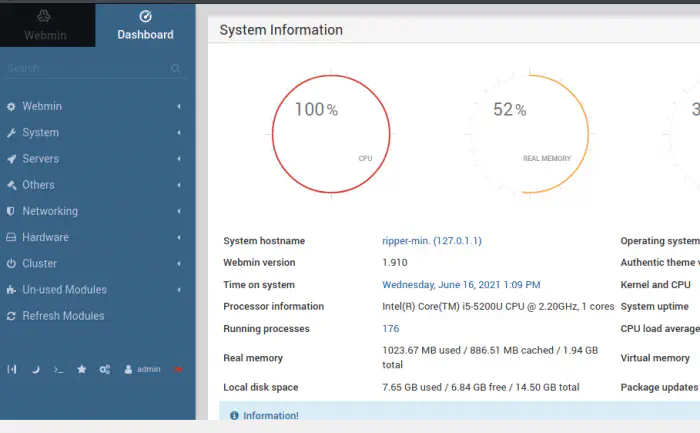Click the red logout icon

click(x=178, y=369)
